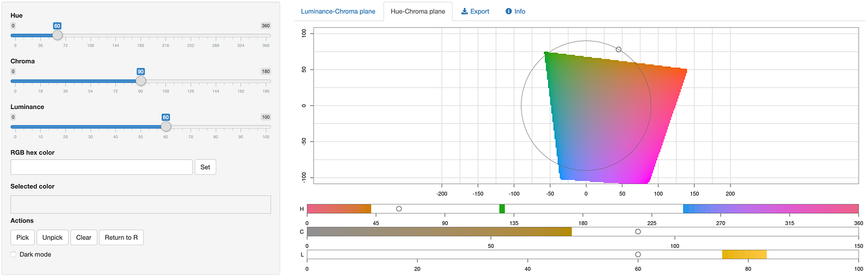This screenshot has width=868, height=277.
Task: Click the Hue slider handle at 60
Action: (x=57, y=35)
